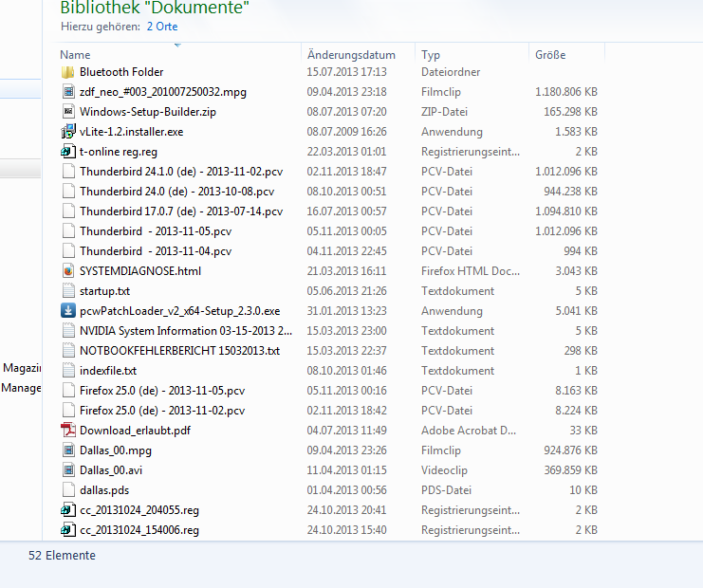Select file name Dallas_00.avi
This screenshot has height=588, width=703.
(111, 470)
